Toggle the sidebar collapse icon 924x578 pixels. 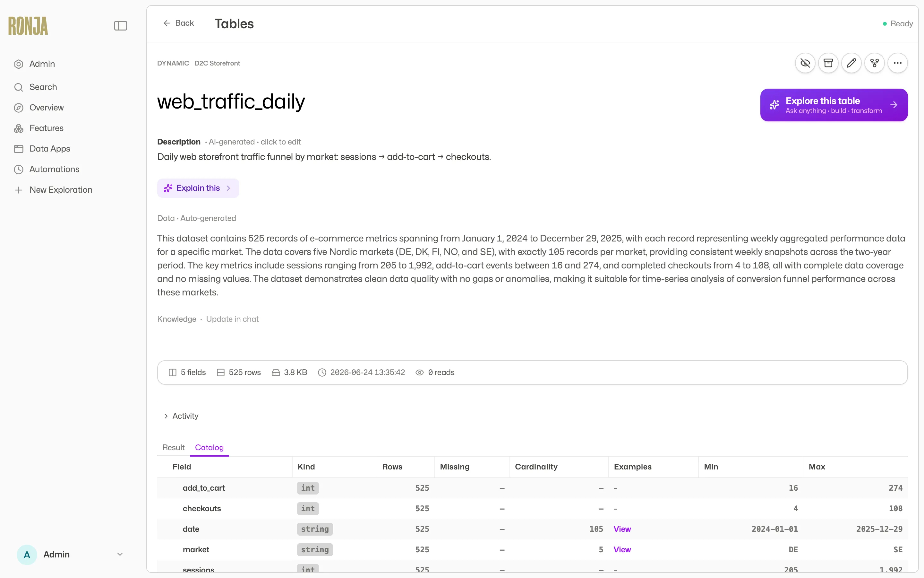[x=120, y=26]
